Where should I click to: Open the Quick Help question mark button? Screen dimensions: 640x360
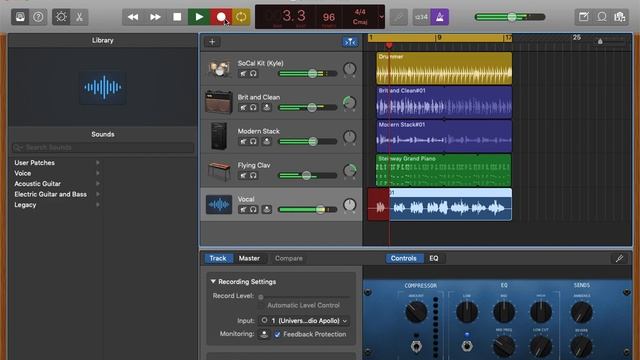coord(38,17)
